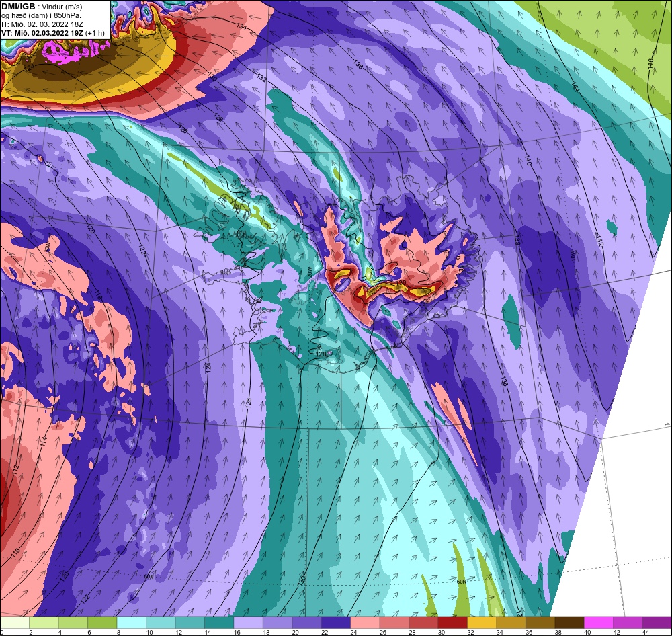This screenshot has height=636, width=672.
Task: Select the brown 36–38 m/s legend swatch
Action: coord(540,622)
